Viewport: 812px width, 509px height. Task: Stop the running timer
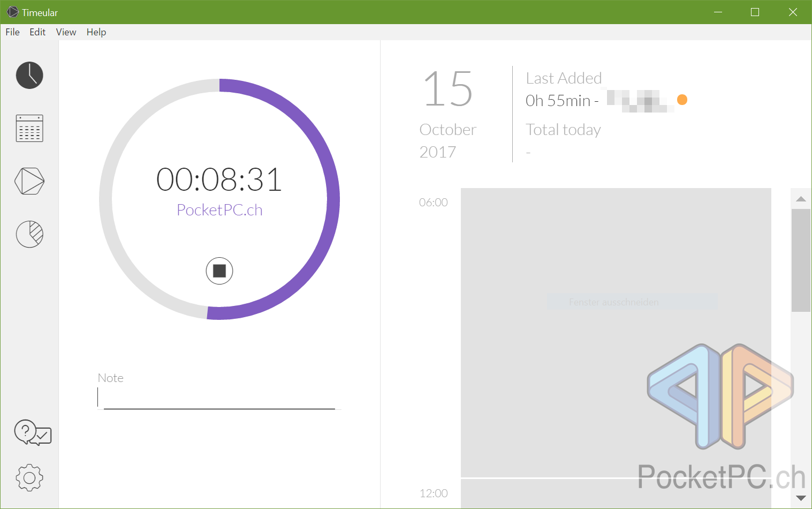click(219, 271)
